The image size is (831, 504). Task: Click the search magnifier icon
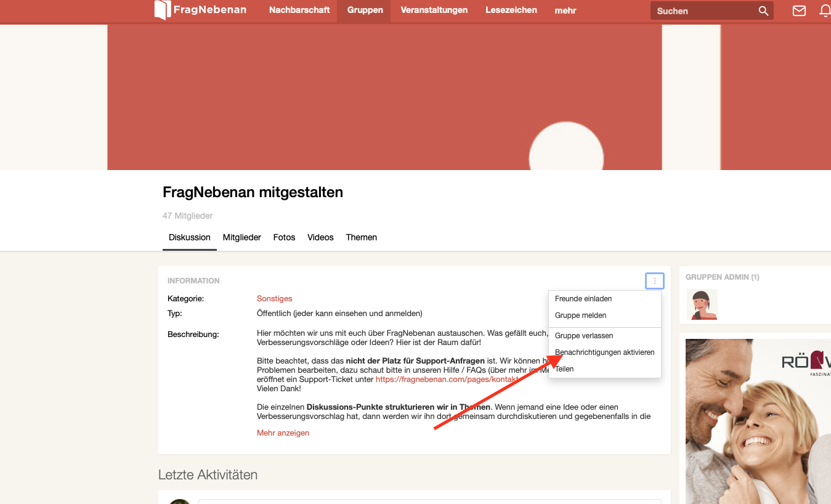coord(763,11)
